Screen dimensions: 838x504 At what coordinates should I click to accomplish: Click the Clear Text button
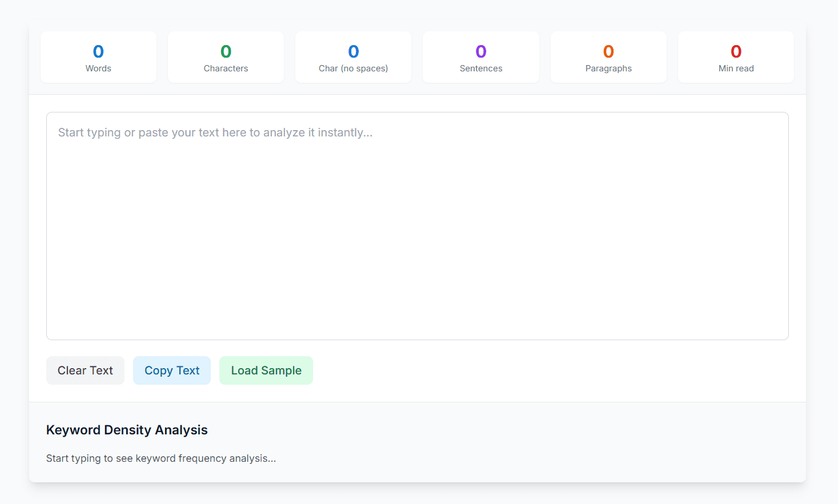(85, 370)
